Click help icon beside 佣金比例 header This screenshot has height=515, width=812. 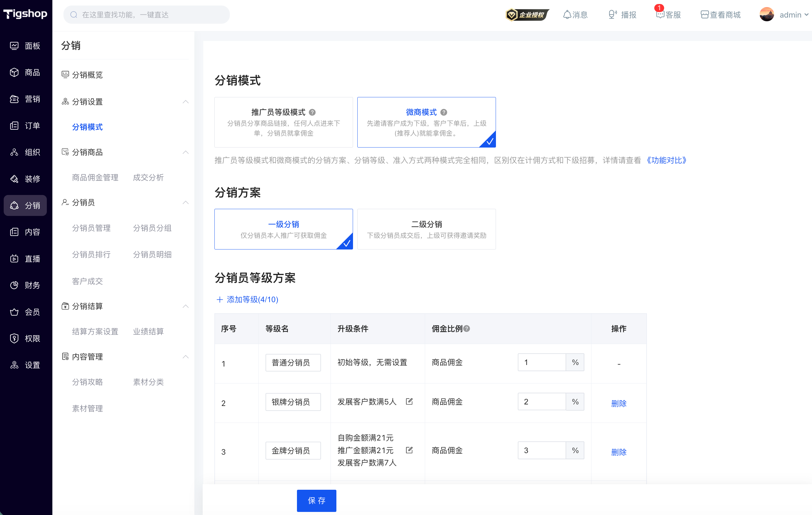467,328
